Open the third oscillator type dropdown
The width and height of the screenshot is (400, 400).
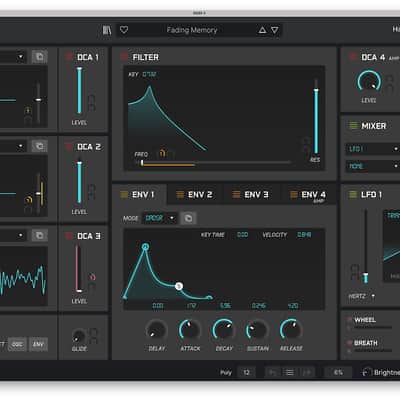click(x=13, y=235)
